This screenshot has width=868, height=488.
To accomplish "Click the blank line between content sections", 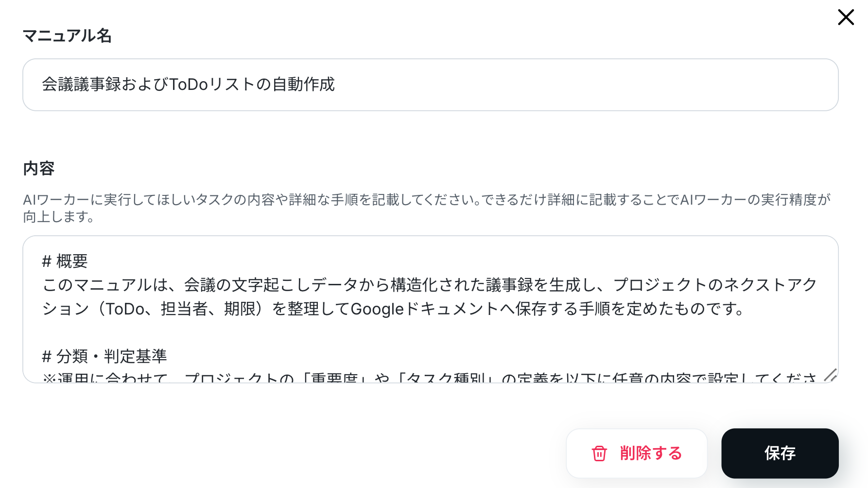I will point(430,332).
